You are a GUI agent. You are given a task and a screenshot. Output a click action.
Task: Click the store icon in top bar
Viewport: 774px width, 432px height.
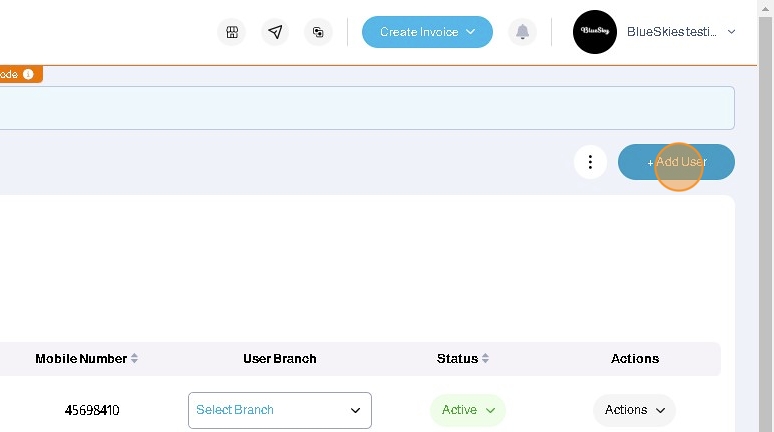click(232, 32)
